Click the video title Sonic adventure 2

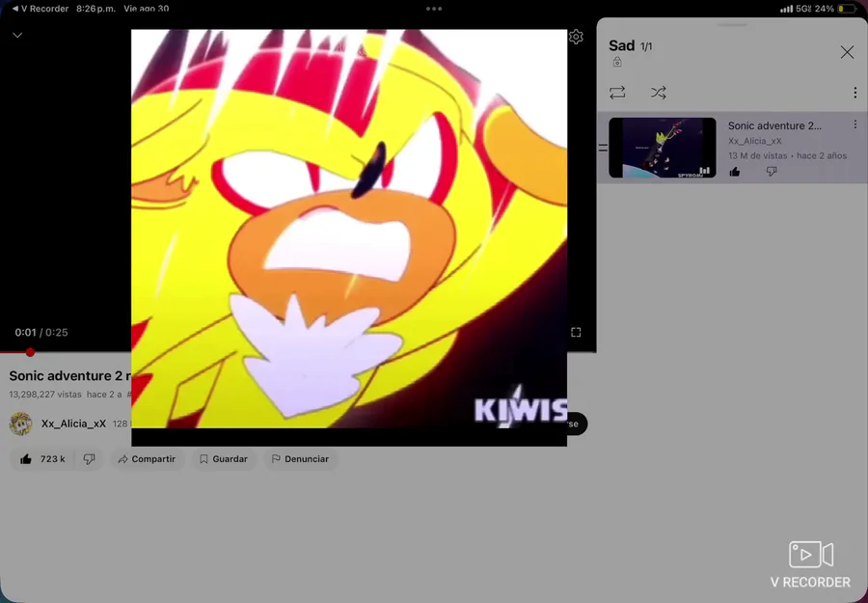[x=69, y=376]
